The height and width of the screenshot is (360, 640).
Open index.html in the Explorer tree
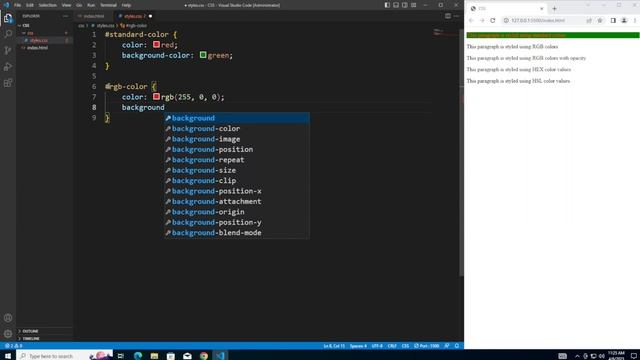point(38,48)
